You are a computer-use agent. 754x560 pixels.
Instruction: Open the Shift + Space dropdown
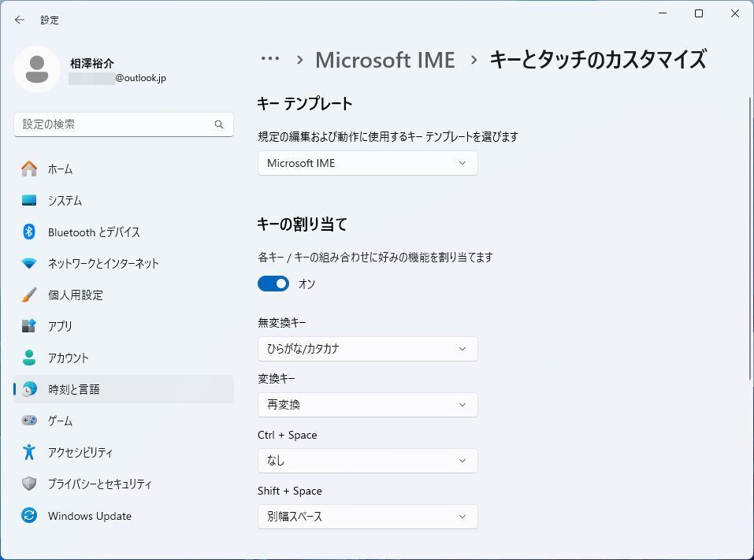(x=367, y=516)
